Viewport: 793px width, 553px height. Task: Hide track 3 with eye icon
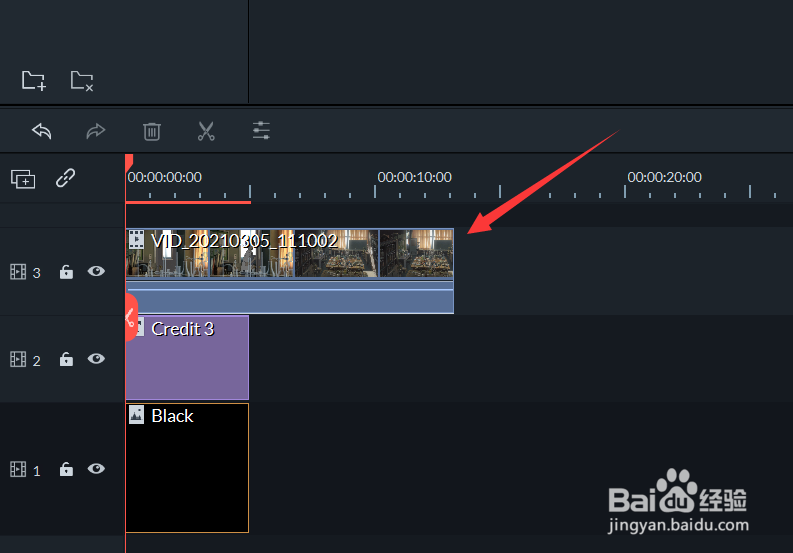96,271
